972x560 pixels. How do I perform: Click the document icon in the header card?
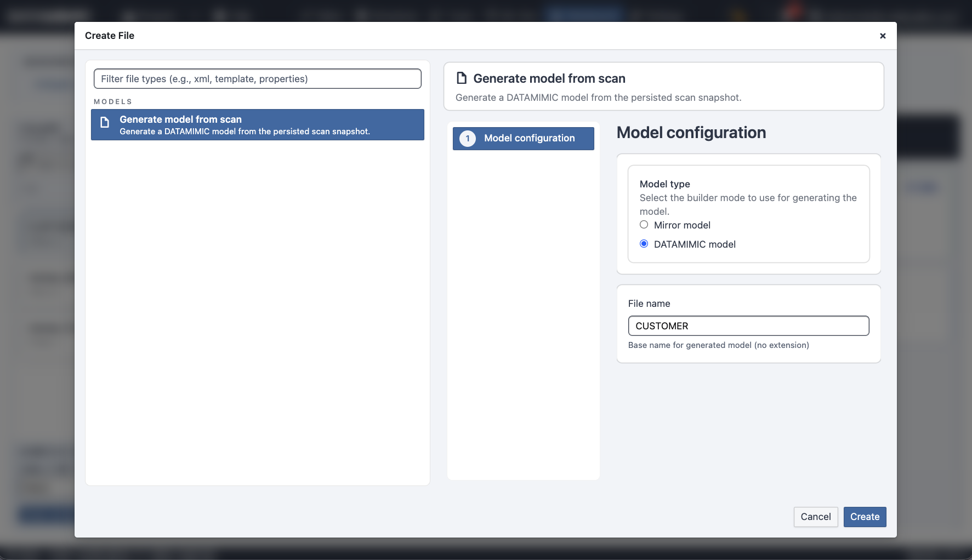click(x=462, y=78)
